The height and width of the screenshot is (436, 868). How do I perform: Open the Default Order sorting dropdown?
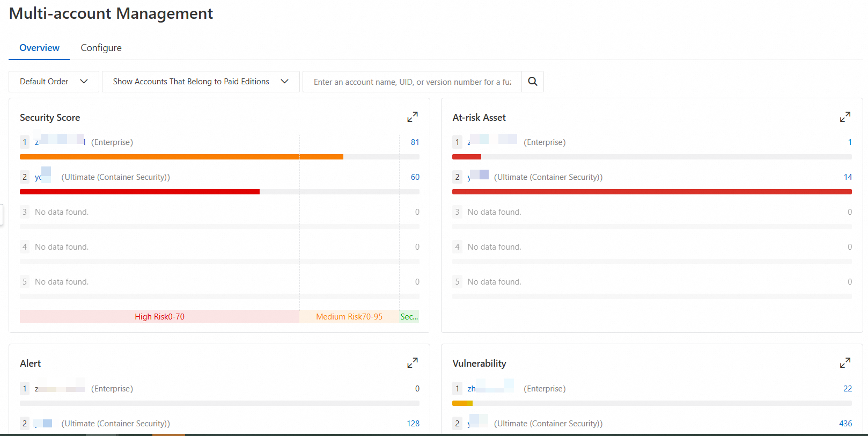pyautogui.click(x=54, y=82)
